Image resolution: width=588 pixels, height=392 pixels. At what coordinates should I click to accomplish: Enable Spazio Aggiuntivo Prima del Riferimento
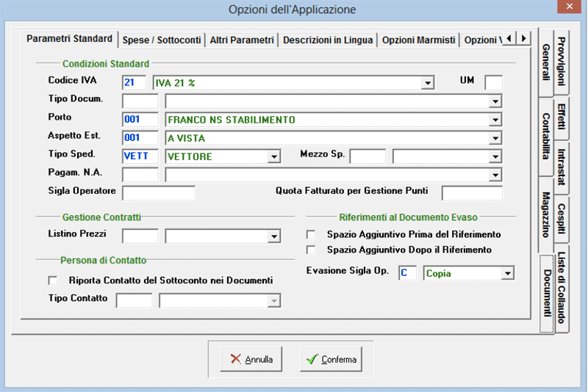pyautogui.click(x=311, y=235)
